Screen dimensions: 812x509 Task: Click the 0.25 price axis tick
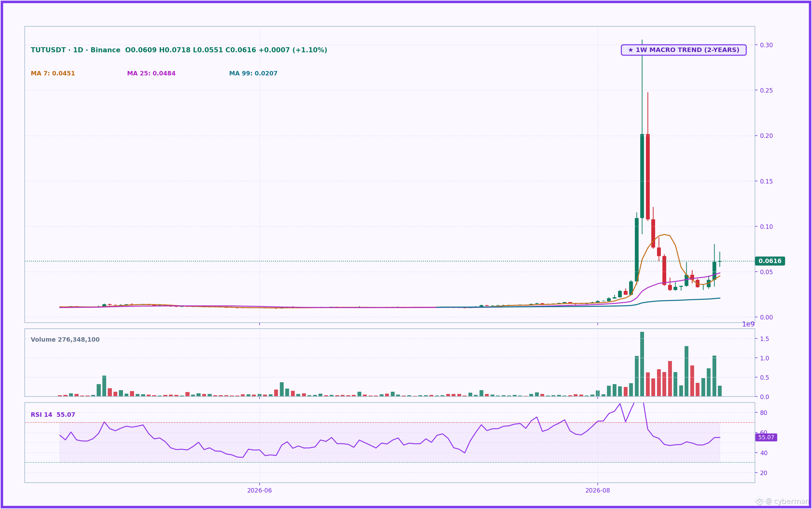coord(766,90)
